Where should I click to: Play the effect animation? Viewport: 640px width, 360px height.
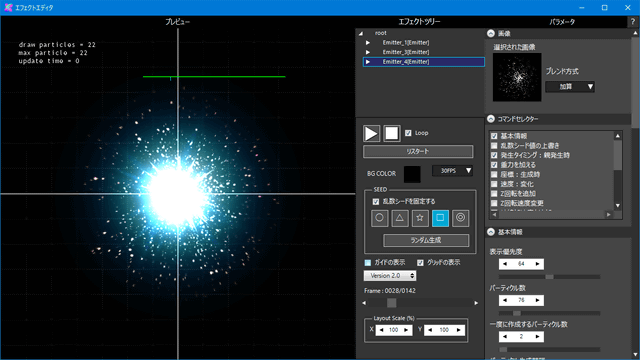click(x=371, y=133)
